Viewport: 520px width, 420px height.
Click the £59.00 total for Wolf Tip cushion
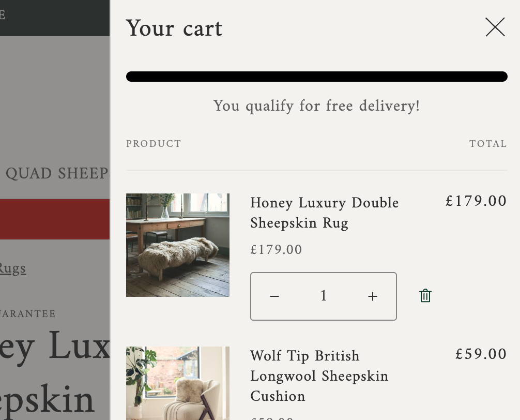point(481,354)
